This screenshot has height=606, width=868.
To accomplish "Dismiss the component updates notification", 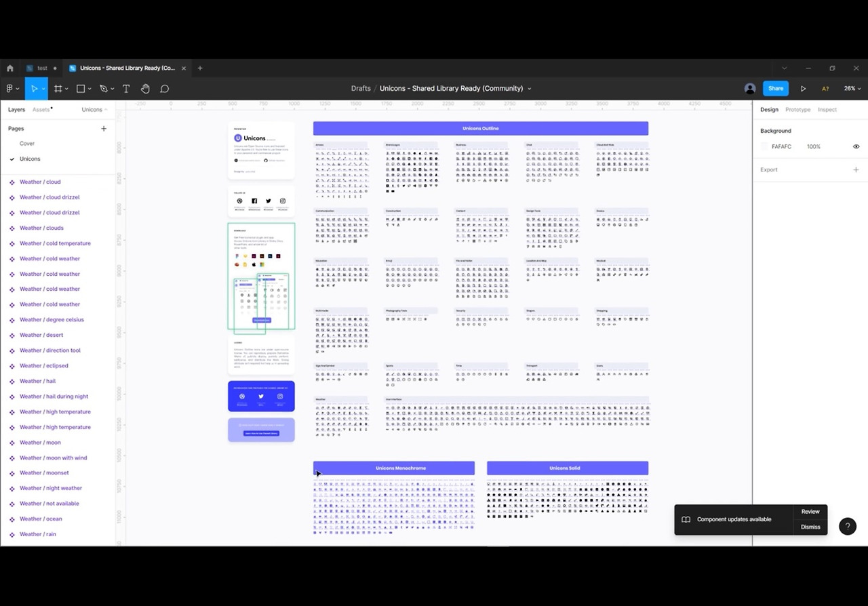I will click(810, 527).
